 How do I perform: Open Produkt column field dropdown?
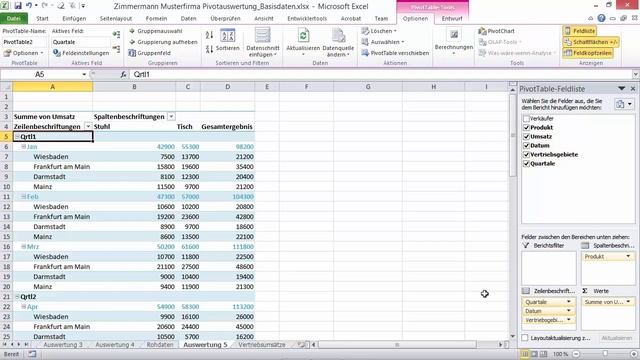628,256
